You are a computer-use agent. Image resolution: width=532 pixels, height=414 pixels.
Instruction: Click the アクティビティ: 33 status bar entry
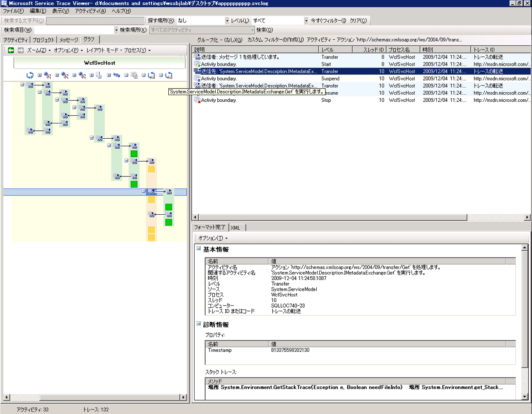(x=32, y=409)
